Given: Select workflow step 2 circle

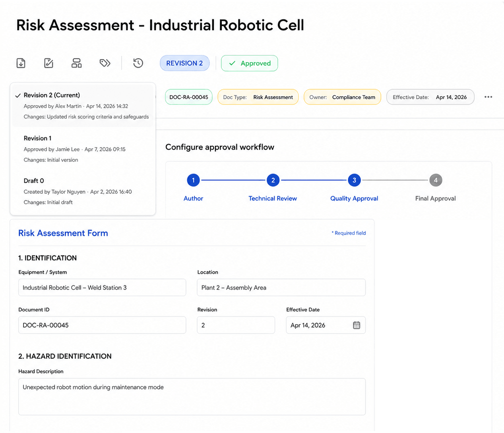Looking at the screenshot, I should (x=273, y=180).
